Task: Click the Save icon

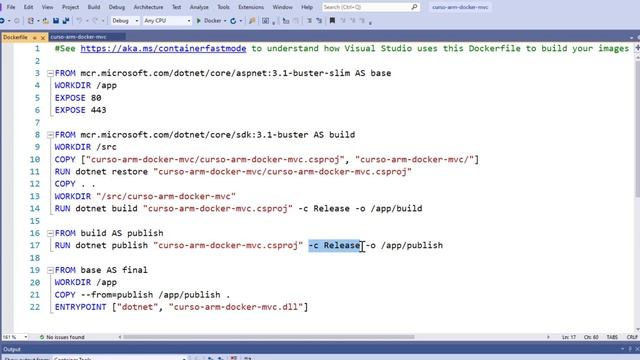Action: coord(56,21)
